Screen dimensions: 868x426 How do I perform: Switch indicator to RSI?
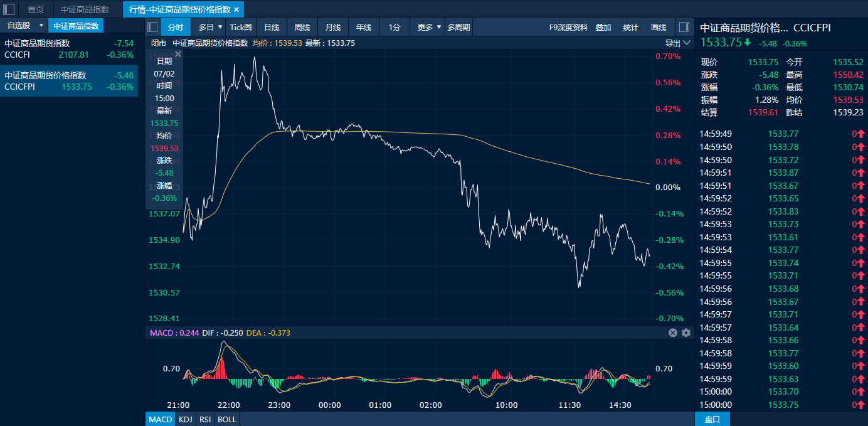(x=204, y=419)
